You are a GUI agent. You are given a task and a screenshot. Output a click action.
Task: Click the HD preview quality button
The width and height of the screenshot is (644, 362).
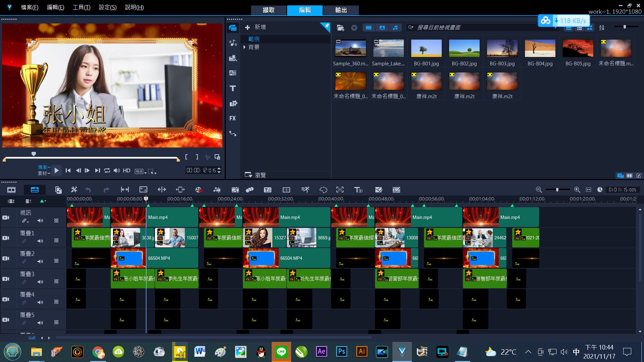(126, 171)
